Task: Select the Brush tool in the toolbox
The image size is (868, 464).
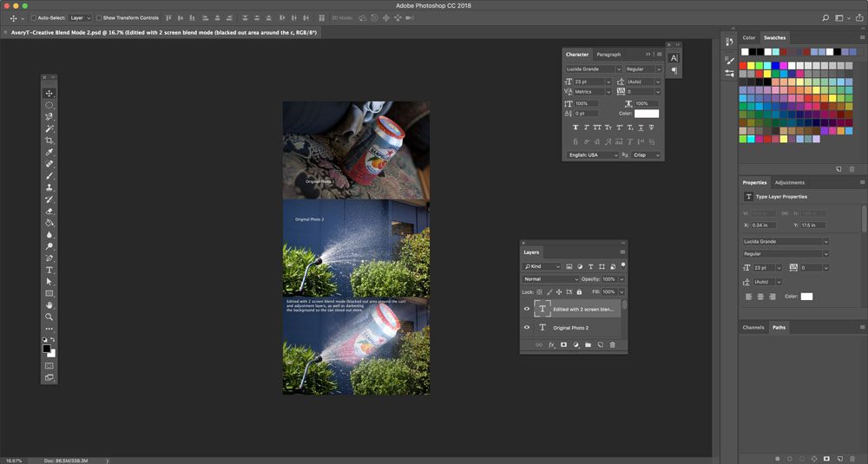Action: click(49, 176)
